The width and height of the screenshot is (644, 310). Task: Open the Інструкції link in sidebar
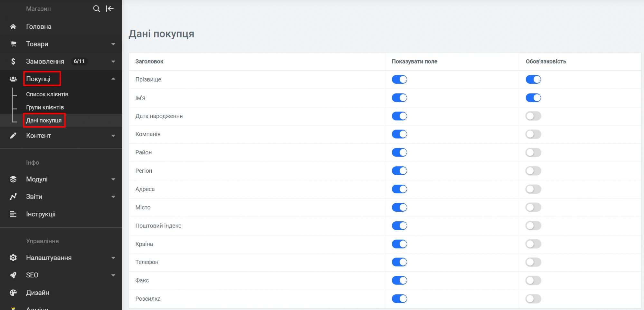click(x=41, y=214)
